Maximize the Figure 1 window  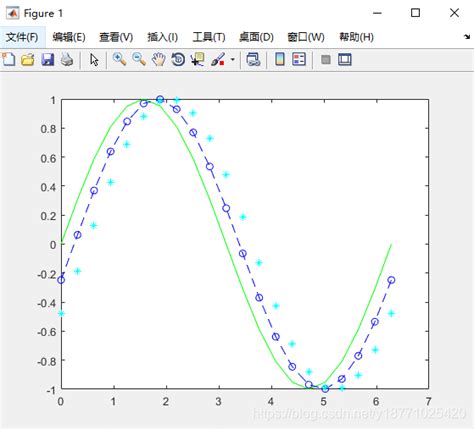pos(415,13)
